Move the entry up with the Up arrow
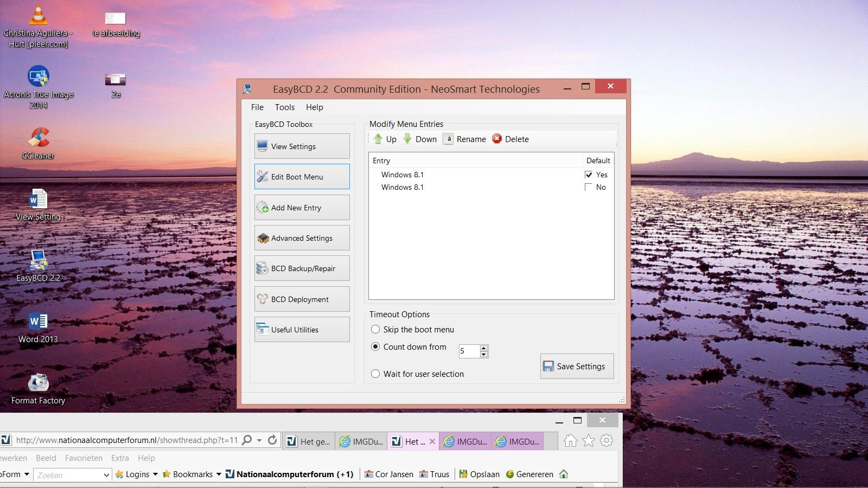The image size is (868, 488). pyautogui.click(x=385, y=139)
